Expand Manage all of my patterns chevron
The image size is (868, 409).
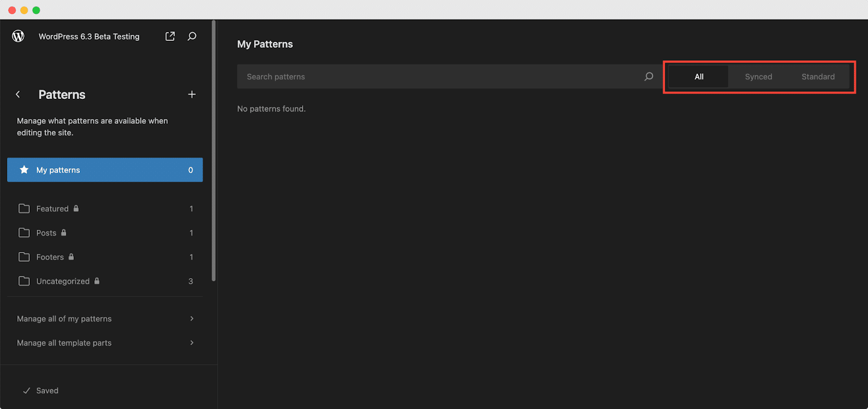pyautogui.click(x=192, y=318)
